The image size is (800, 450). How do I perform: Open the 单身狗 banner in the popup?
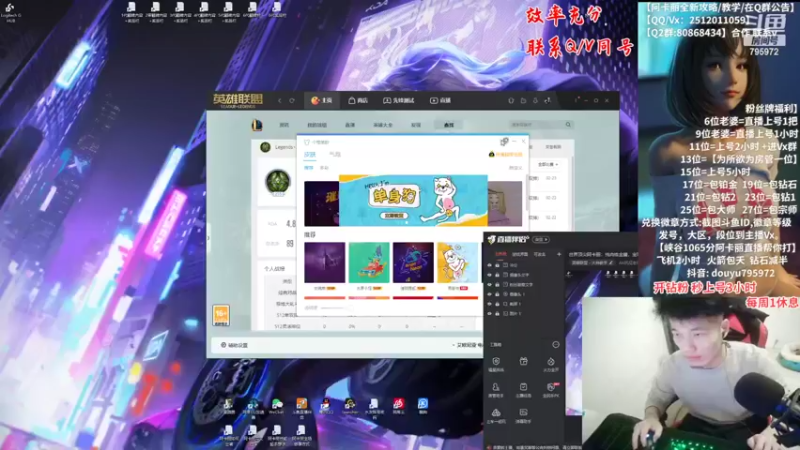point(413,200)
